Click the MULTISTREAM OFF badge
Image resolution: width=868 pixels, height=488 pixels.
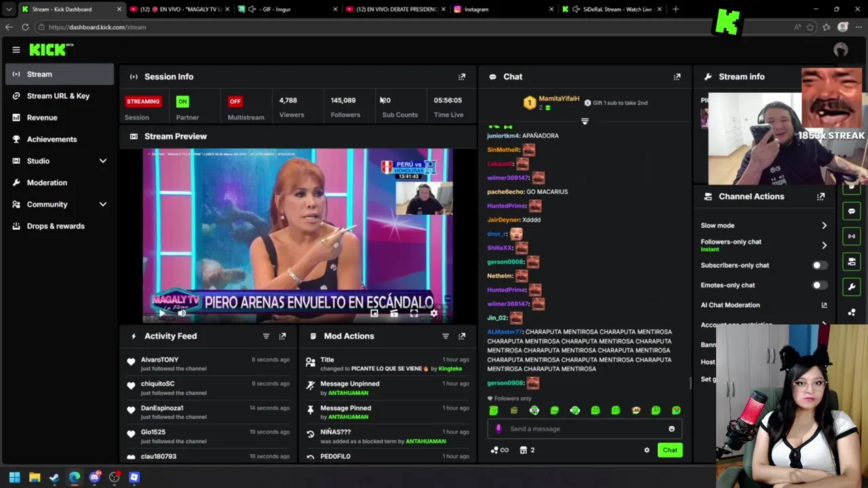click(x=235, y=102)
